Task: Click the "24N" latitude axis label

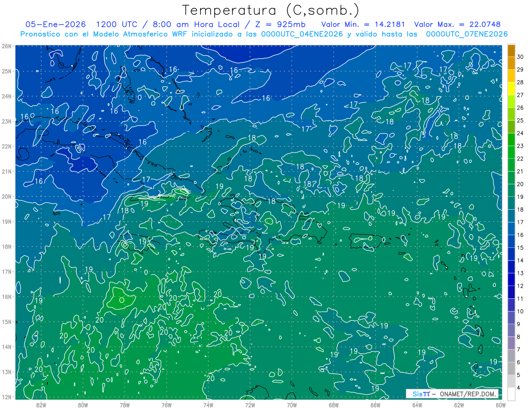Action: click(6, 96)
